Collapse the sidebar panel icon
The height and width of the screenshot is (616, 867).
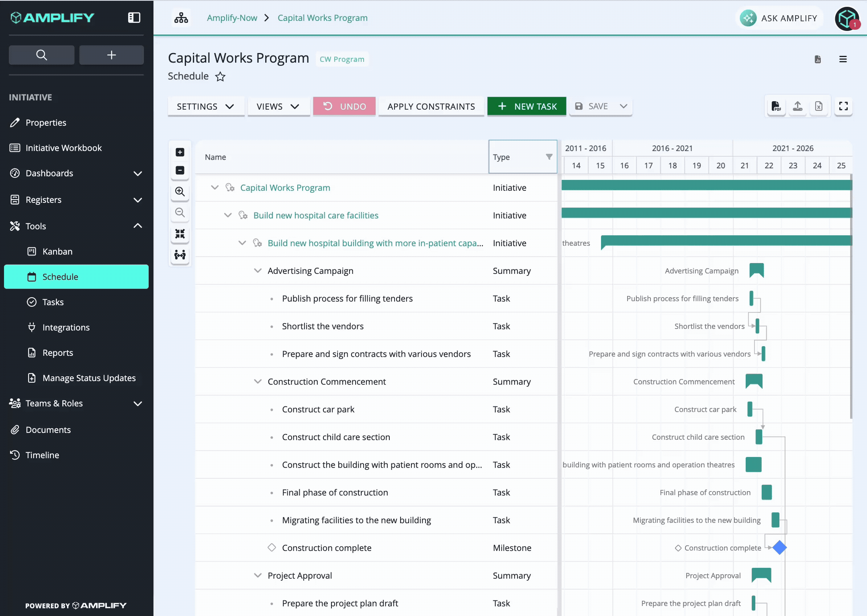coord(134,18)
